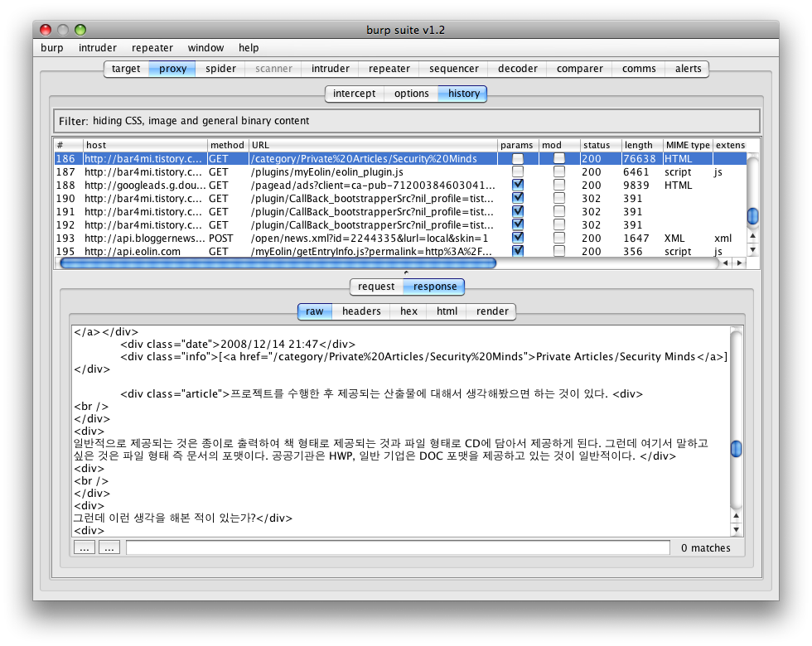The image size is (812, 646).
Task: Sort by the length column header
Action: (x=642, y=145)
